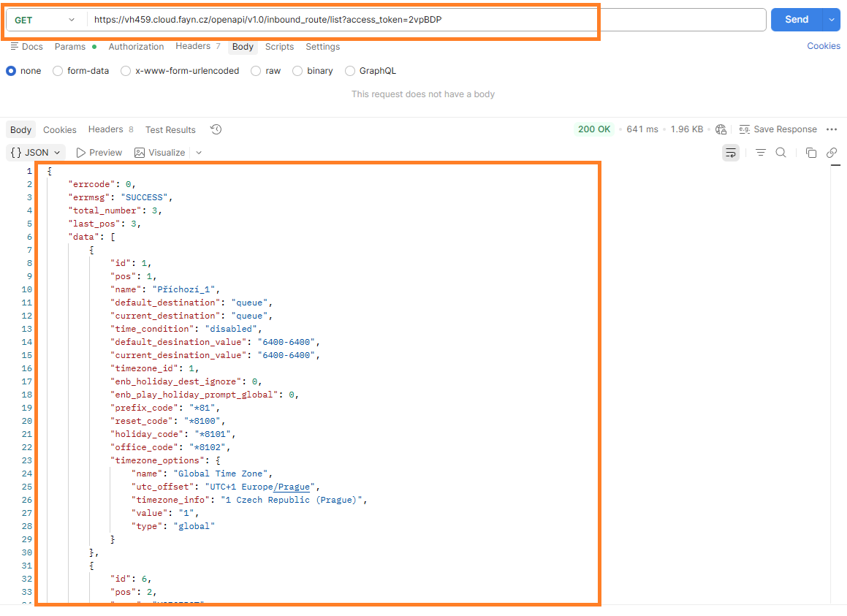847x616 pixels.
Task: Open the Settings tab
Action: (322, 47)
